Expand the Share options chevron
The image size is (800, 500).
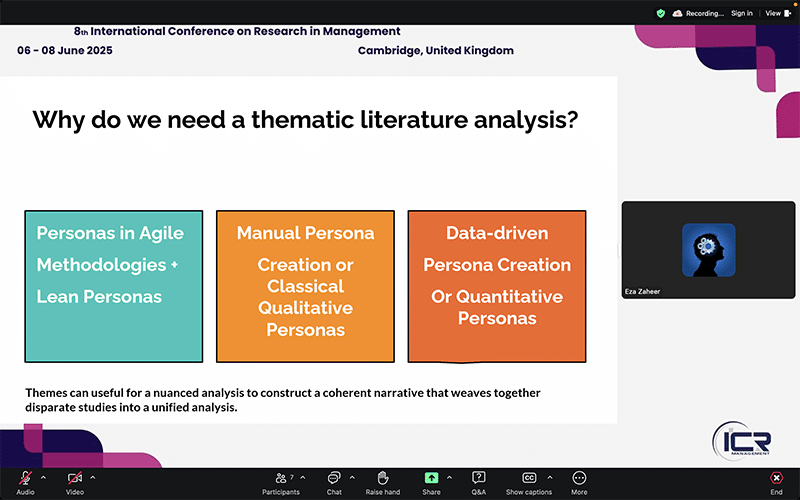[449, 476]
